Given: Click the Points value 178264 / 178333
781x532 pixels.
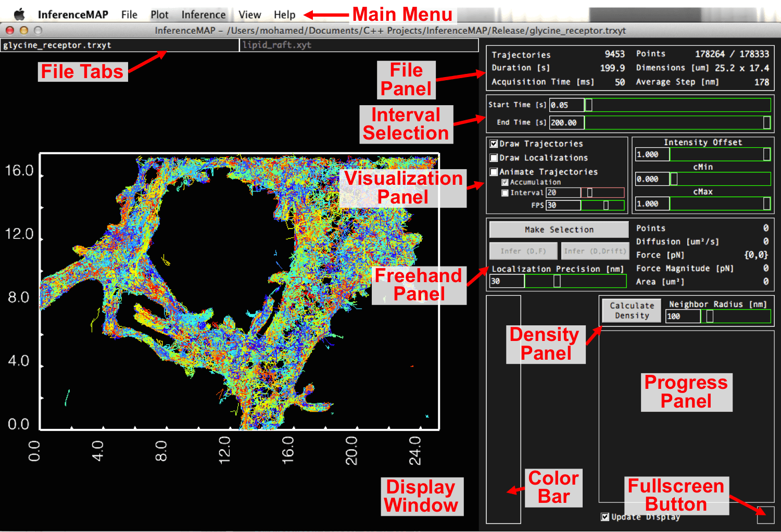Looking at the screenshot, I should [732, 54].
